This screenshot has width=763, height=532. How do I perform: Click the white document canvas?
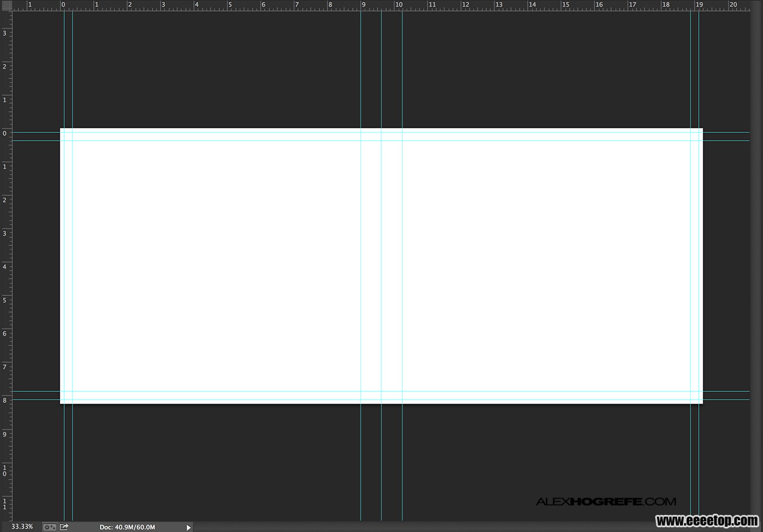[x=381, y=266]
